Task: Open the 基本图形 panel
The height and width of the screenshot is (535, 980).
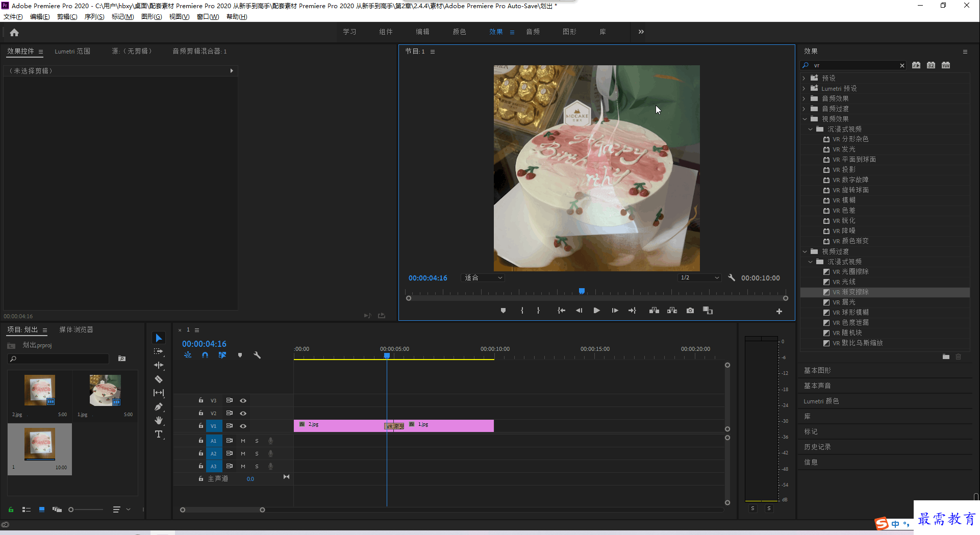Action: tap(817, 370)
